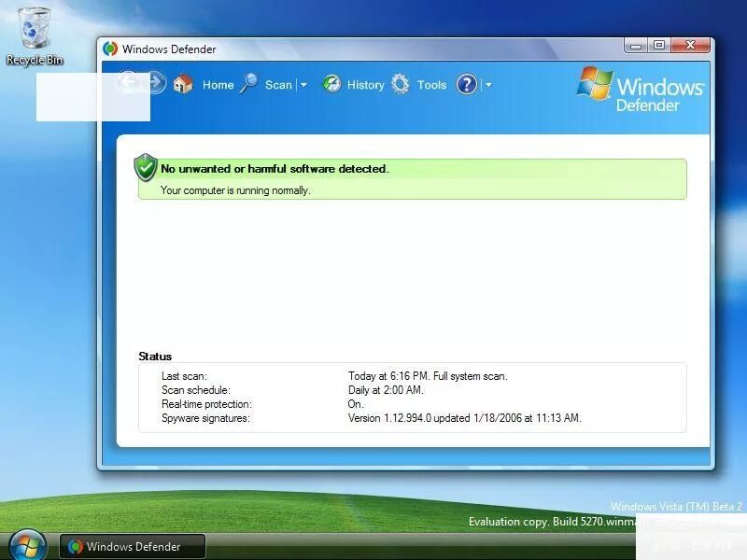Viewport: 747px width, 560px height.
Task: Click the blue Help question mark icon
Action: [466, 84]
